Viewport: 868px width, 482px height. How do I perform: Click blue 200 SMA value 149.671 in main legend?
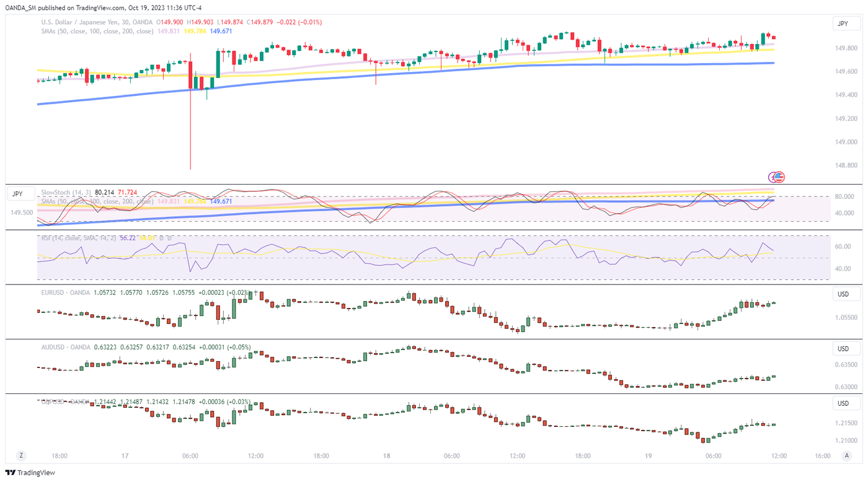click(x=221, y=31)
